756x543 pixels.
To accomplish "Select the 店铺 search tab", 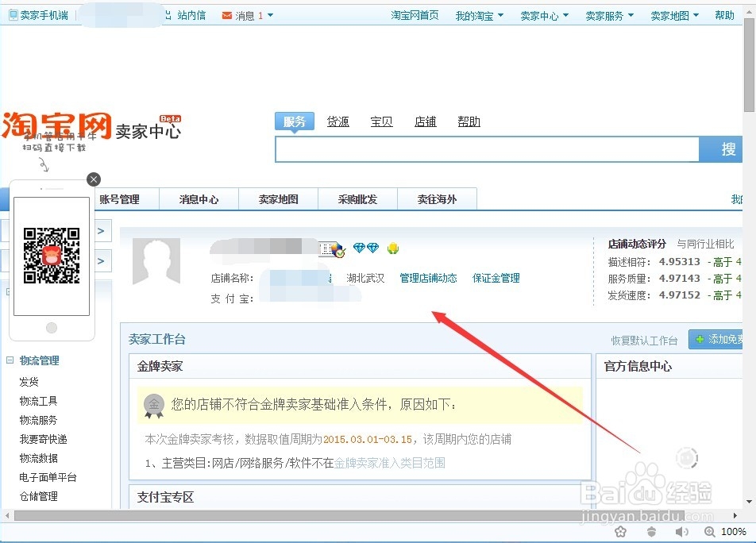I will click(426, 121).
